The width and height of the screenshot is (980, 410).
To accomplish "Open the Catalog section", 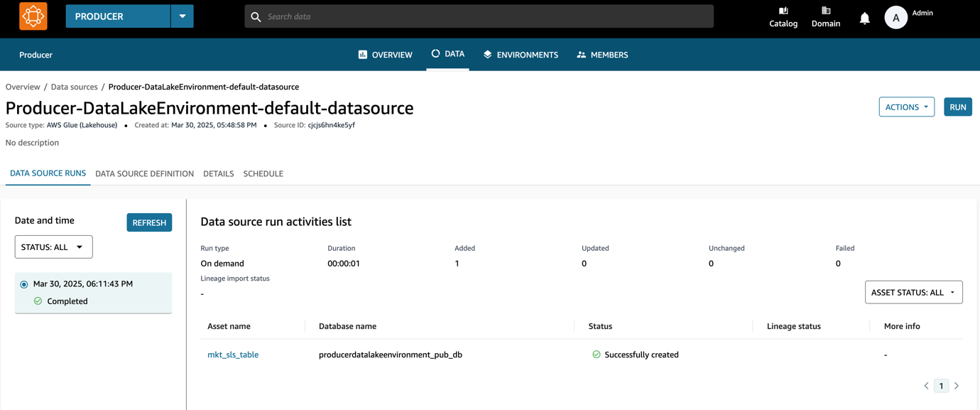I will [x=783, y=18].
